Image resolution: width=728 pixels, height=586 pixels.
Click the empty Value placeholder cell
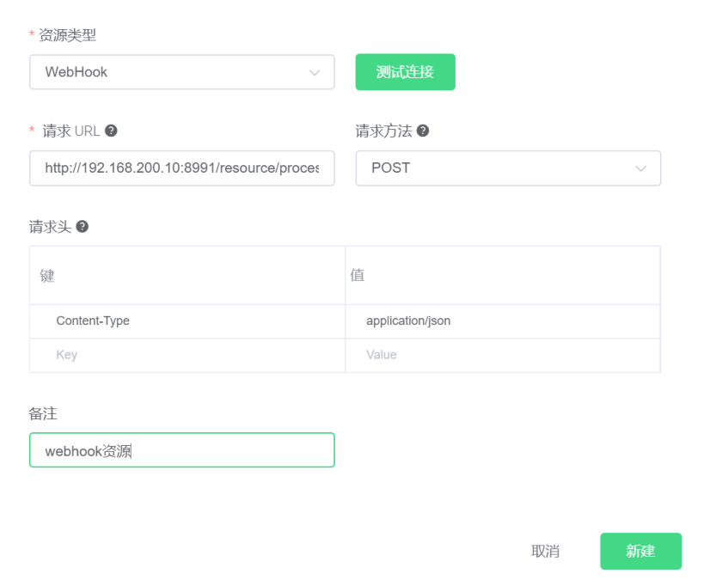click(x=503, y=355)
